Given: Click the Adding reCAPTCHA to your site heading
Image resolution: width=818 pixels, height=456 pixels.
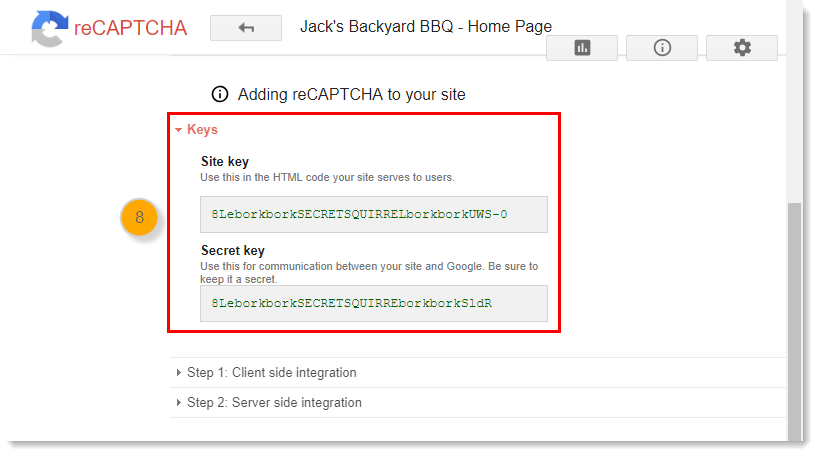Looking at the screenshot, I should [351, 94].
